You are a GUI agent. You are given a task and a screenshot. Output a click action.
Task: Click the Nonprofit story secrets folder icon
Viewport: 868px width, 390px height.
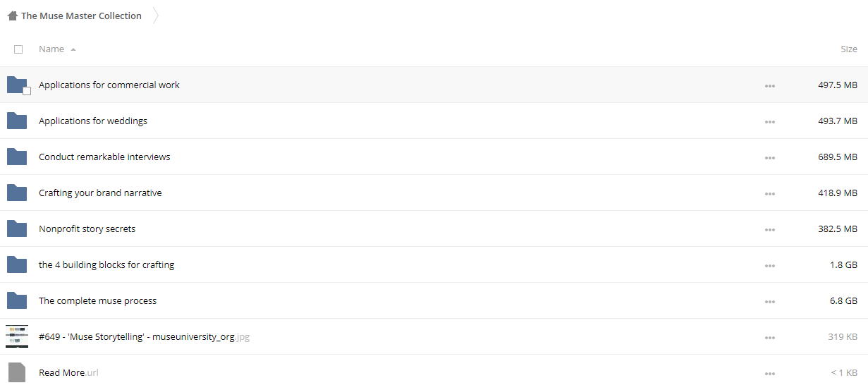[x=16, y=228]
